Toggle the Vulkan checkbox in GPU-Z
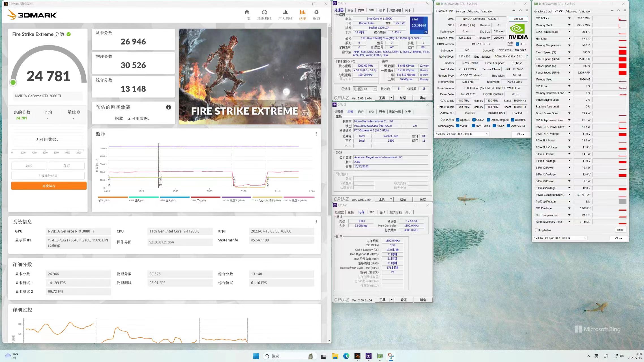644x362 pixels. (458, 126)
